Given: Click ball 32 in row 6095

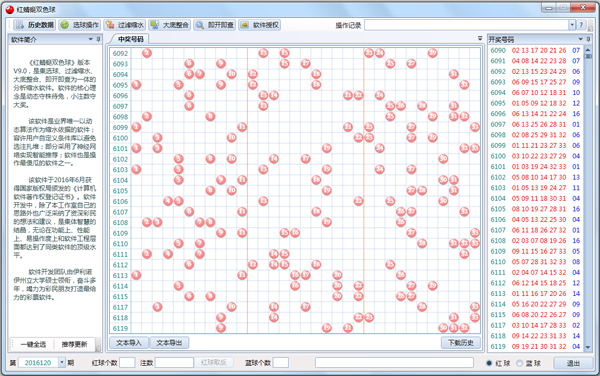Looking at the screenshot, I should click(464, 85).
